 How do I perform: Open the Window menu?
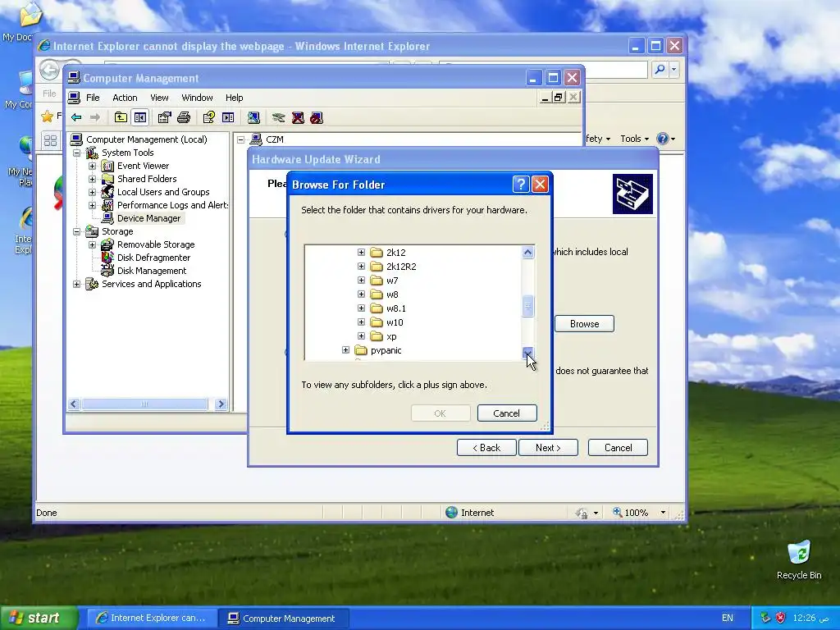(x=197, y=98)
